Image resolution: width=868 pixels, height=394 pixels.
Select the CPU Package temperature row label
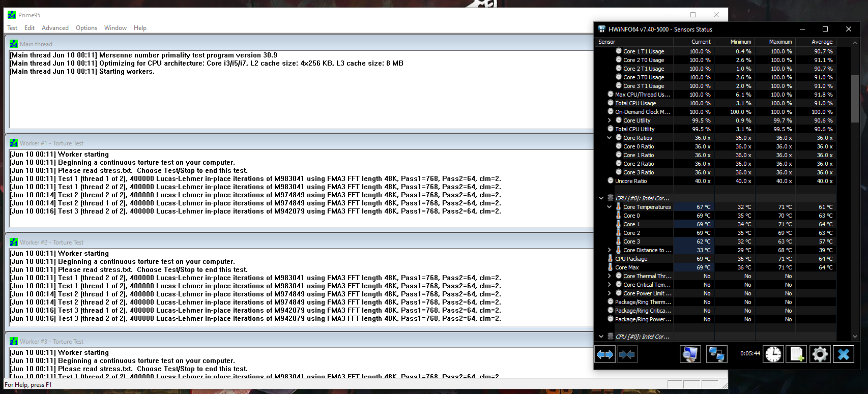click(631, 259)
